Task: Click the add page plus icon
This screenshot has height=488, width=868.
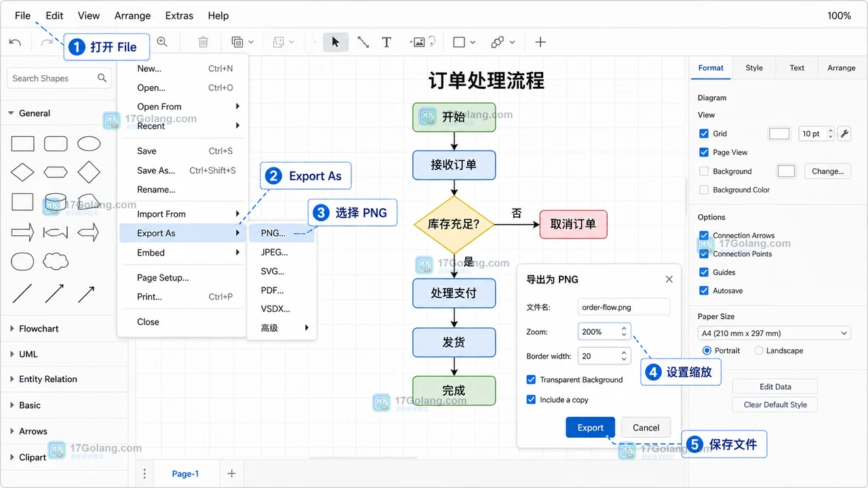Action: [231, 474]
